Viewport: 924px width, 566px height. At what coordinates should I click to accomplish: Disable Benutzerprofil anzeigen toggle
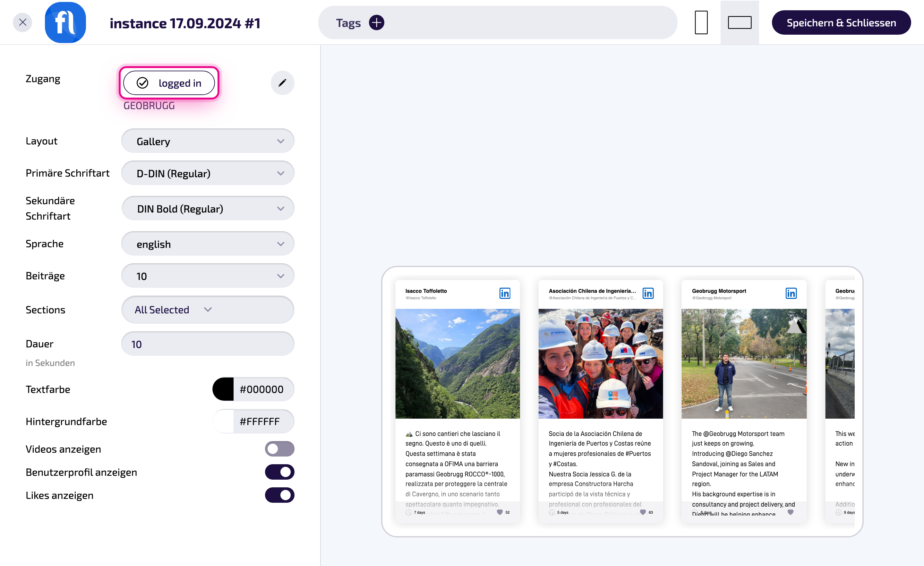280,472
